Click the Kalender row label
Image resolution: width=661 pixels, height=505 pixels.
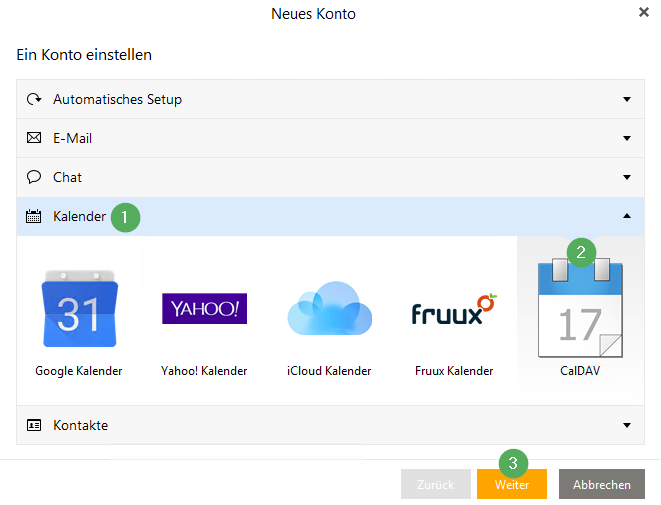(x=79, y=216)
